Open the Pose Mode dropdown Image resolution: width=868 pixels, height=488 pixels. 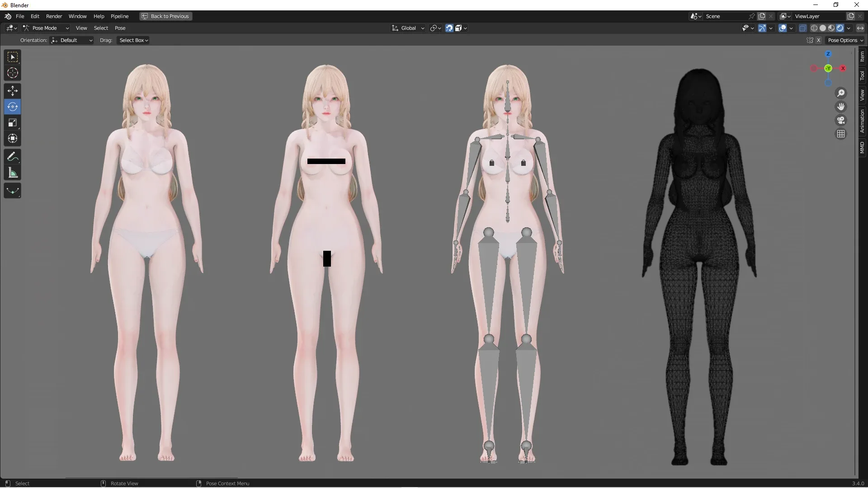coord(46,28)
